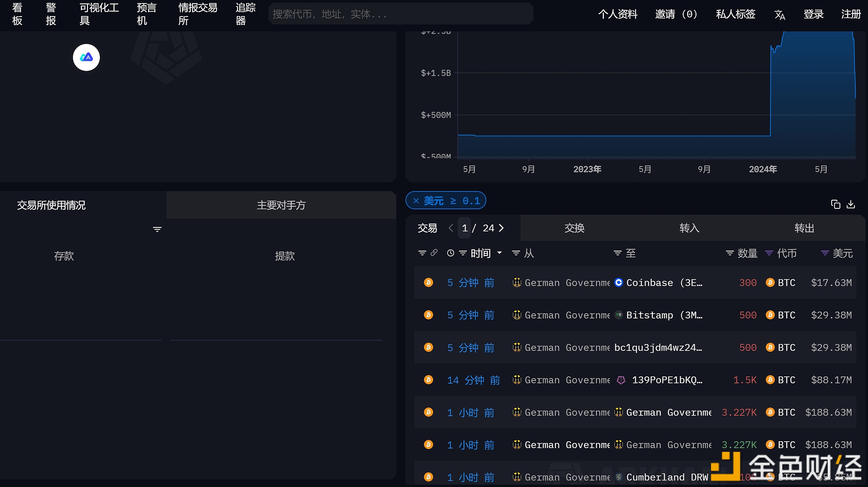Click the 提款 withdrawals column header
Screen dimensions: 868x487
[x=285, y=256]
